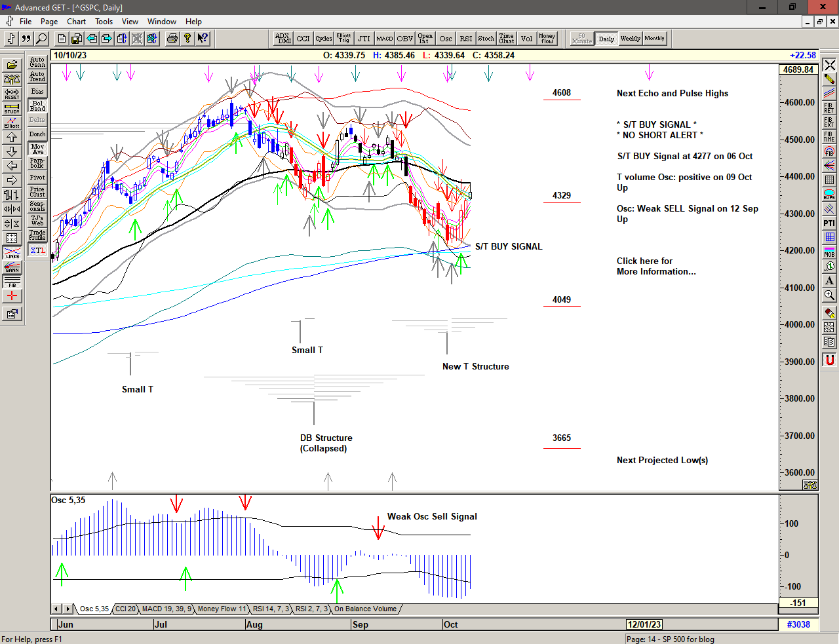Switch to Weekly timeframe
839x644 pixels.
[x=630, y=39]
